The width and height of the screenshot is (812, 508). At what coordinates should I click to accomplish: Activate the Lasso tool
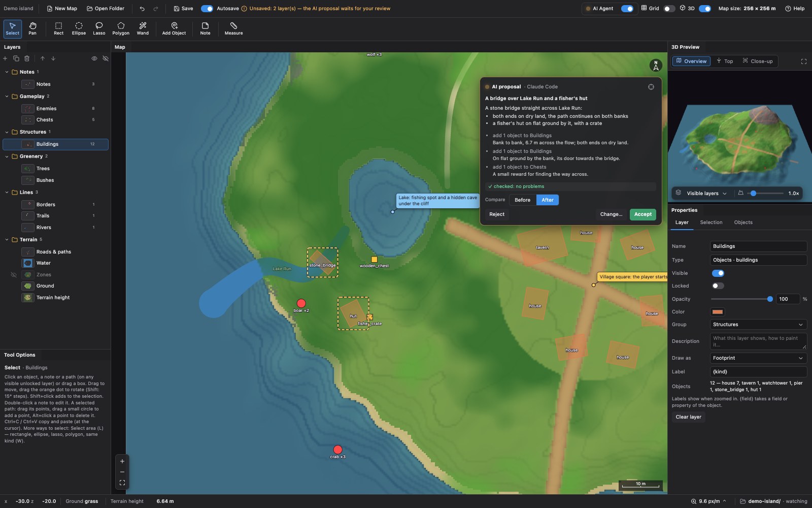tap(99, 29)
